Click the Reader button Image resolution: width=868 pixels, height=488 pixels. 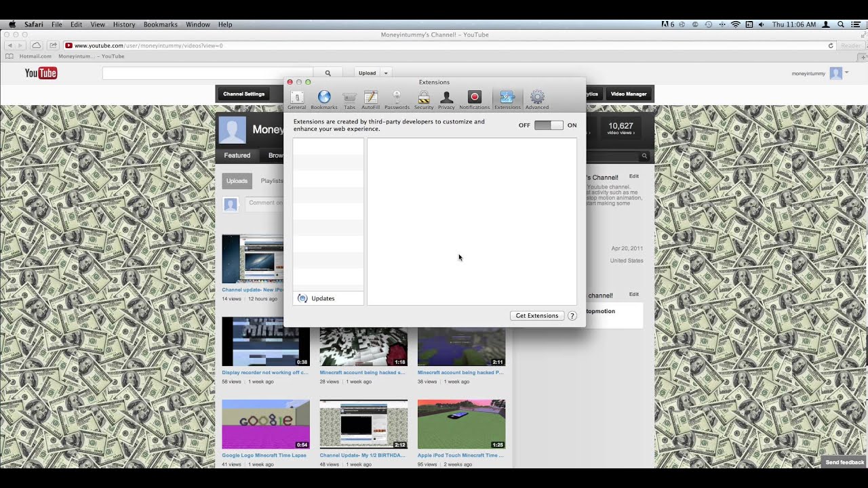point(850,45)
